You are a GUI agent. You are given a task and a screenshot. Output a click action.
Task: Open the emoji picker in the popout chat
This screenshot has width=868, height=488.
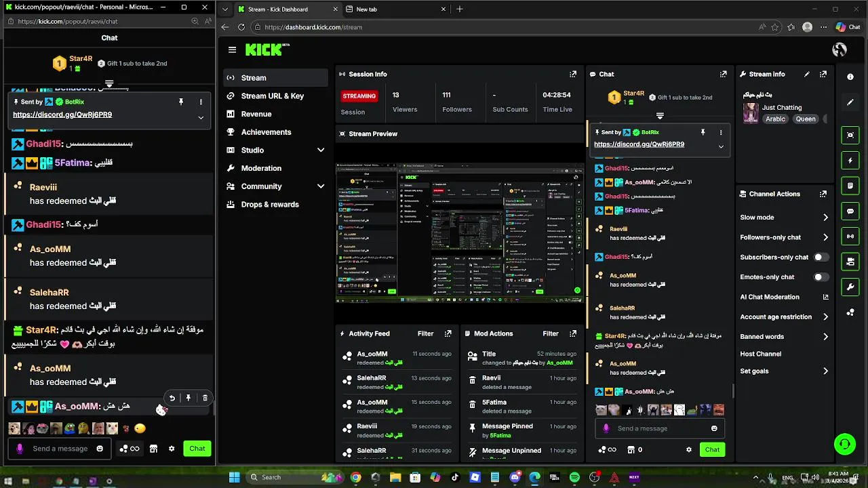click(100, 449)
